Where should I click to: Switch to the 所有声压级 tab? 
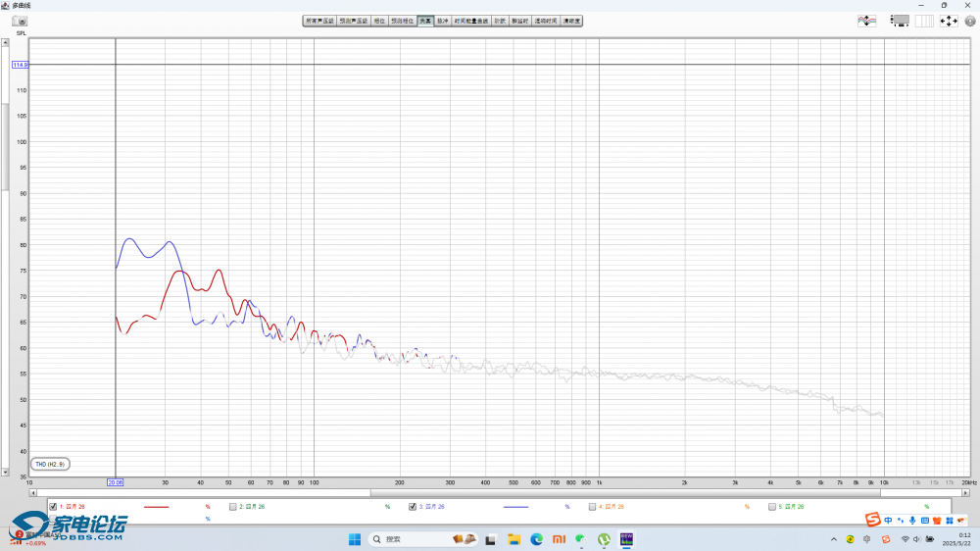point(319,21)
